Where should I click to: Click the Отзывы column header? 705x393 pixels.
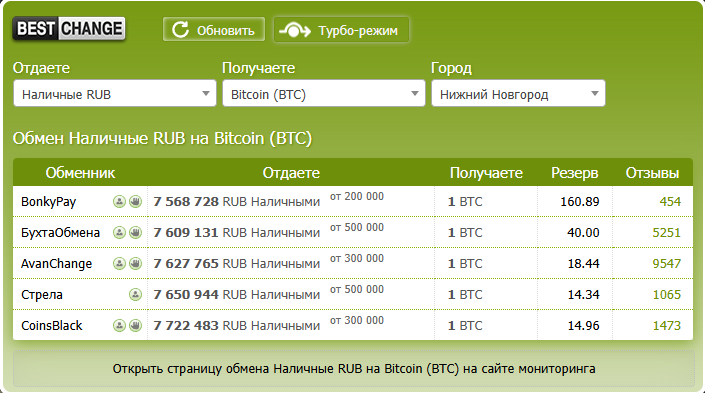click(652, 173)
